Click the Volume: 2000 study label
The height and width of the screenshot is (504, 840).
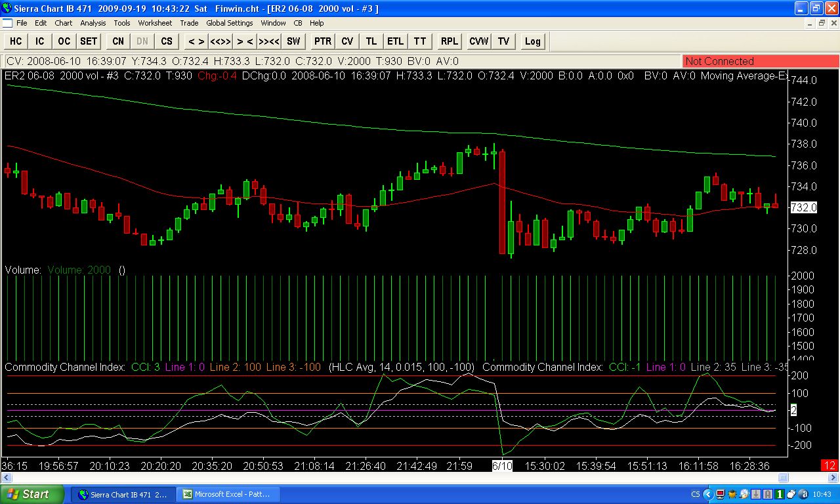[79, 270]
